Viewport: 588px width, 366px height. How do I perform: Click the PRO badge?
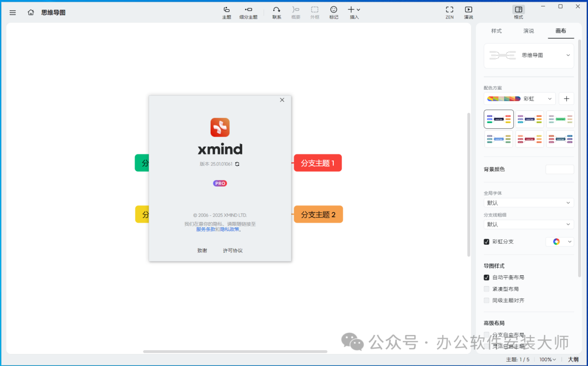[220, 183]
